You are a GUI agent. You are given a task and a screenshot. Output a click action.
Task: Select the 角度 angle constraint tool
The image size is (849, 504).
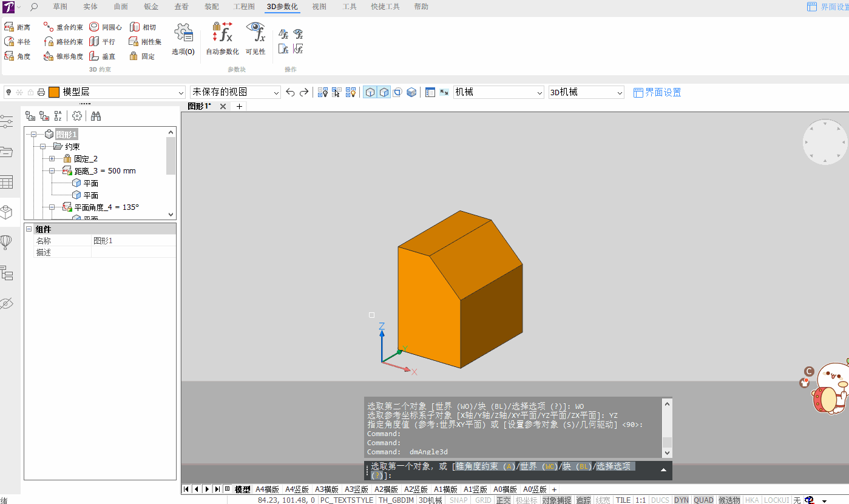[x=17, y=56]
